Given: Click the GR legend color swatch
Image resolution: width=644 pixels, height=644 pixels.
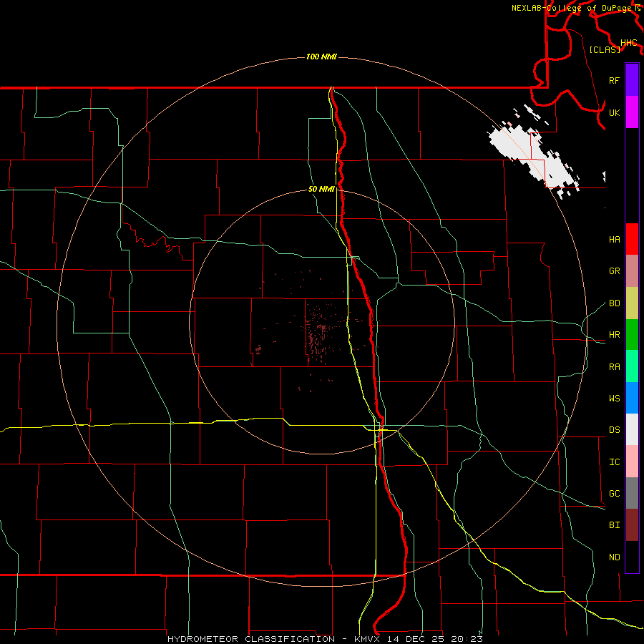Looking at the screenshot, I should pos(632,270).
